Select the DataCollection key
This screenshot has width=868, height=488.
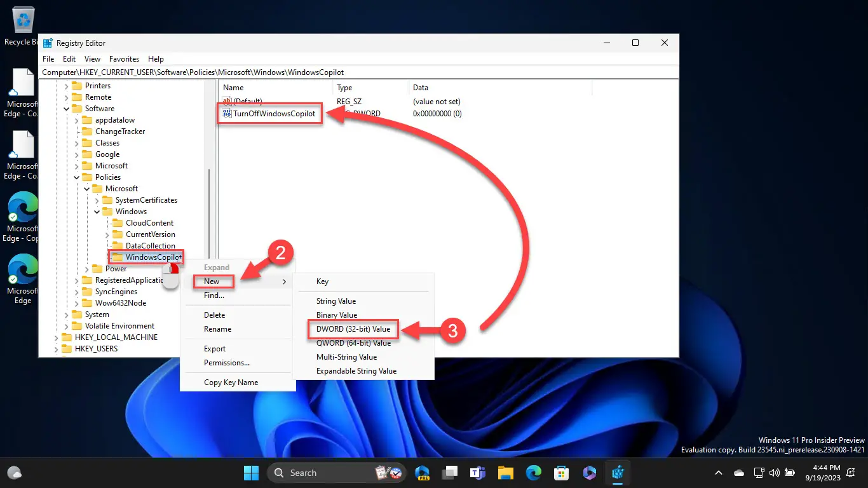(x=150, y=246)
